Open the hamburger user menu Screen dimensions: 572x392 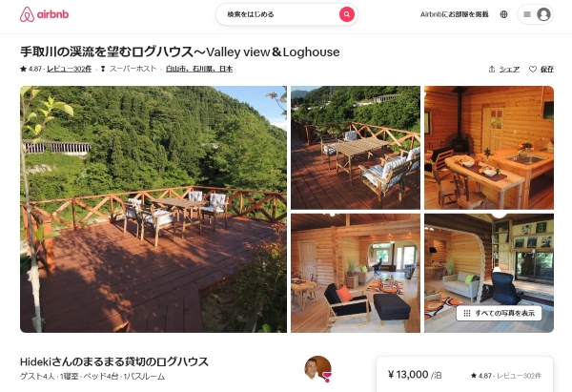coord(527,14)
